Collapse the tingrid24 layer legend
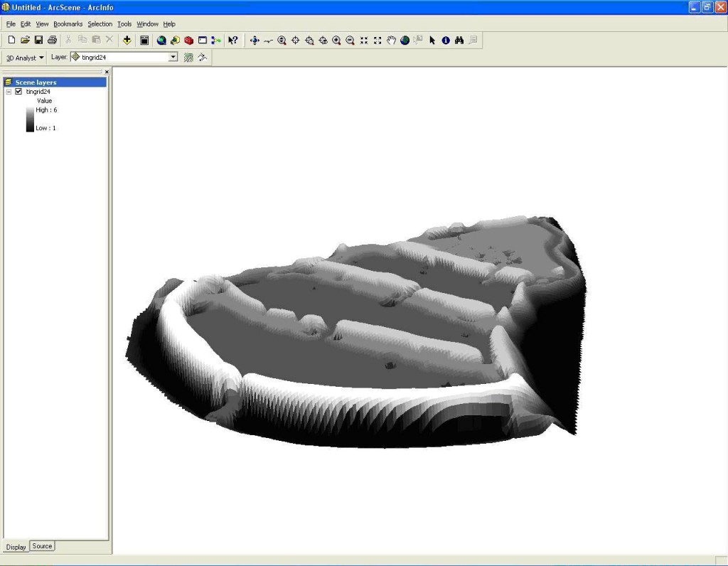 click(9, 92)
